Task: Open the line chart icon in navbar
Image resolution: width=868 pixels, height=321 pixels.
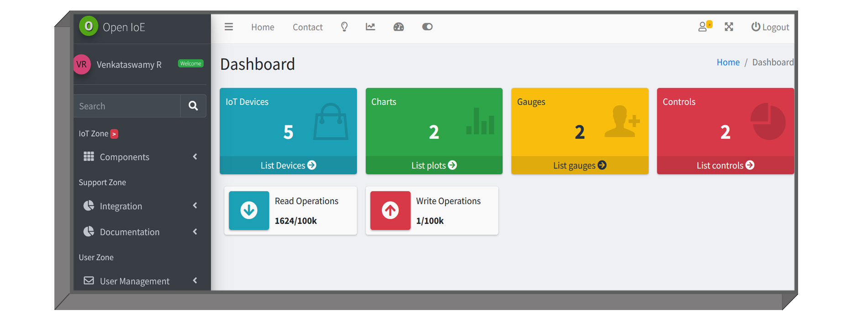Action: (370, 27)
